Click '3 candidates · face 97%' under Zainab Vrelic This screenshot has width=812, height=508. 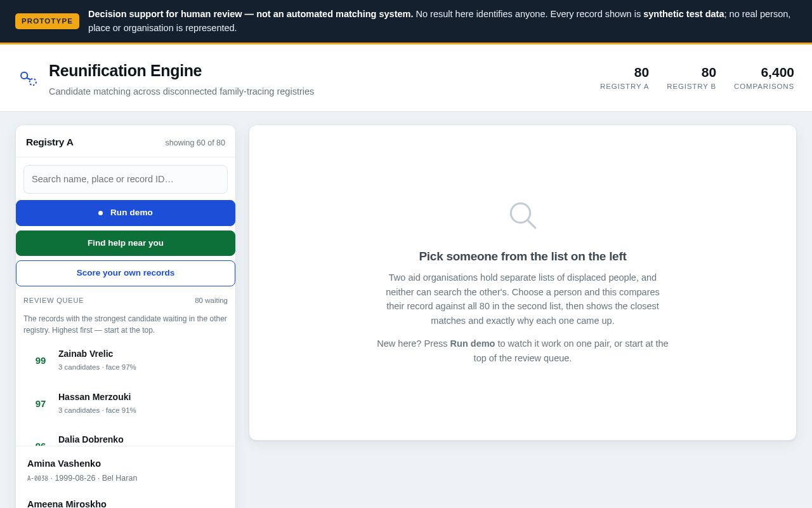pos(97,367)
